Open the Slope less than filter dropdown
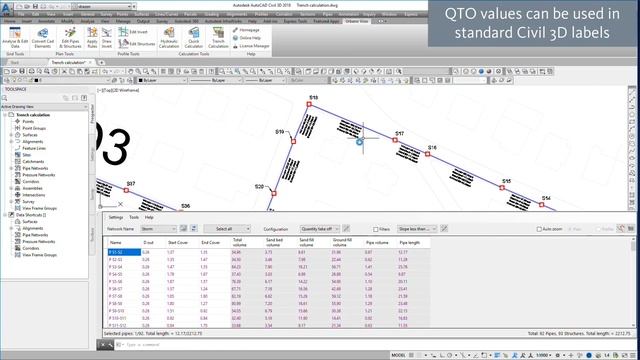This screenshot has height=360, width=640. [x=417, y=229]
